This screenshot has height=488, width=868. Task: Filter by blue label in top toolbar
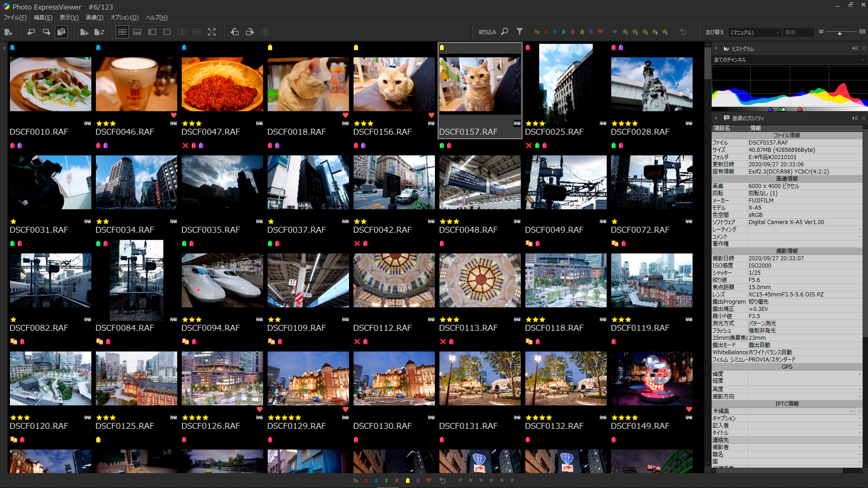click(x=555, y=32)
